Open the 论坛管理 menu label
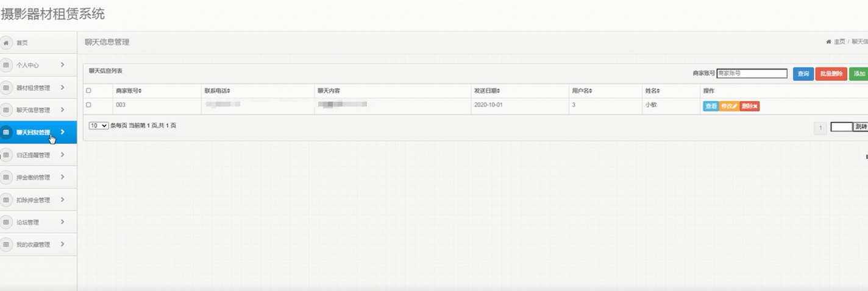Viewport: 868px width, 291px height. [x=27, y=223]
